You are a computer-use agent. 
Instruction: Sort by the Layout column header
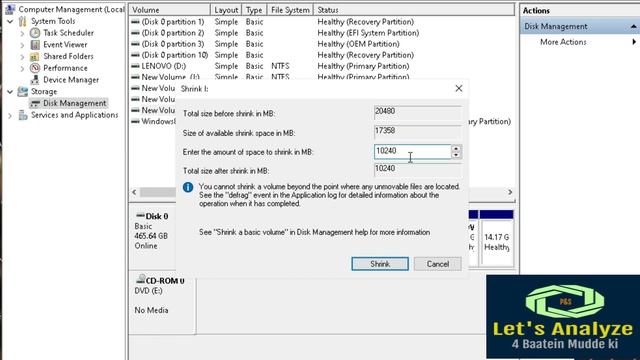coord(226,10)
